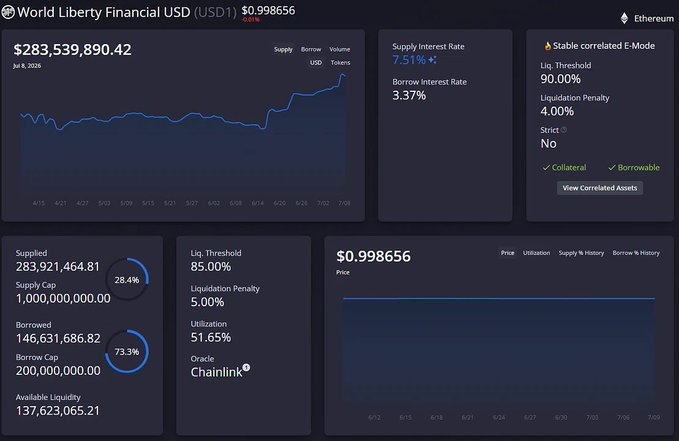
Task: Click the 3.37% borrow interest rate
Action: [x=409, y=95]
